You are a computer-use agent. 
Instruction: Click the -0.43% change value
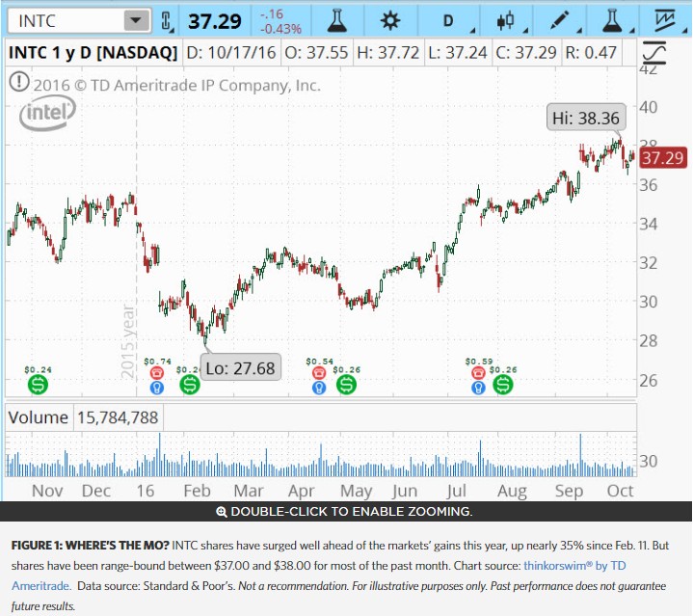tap(280, 29)
